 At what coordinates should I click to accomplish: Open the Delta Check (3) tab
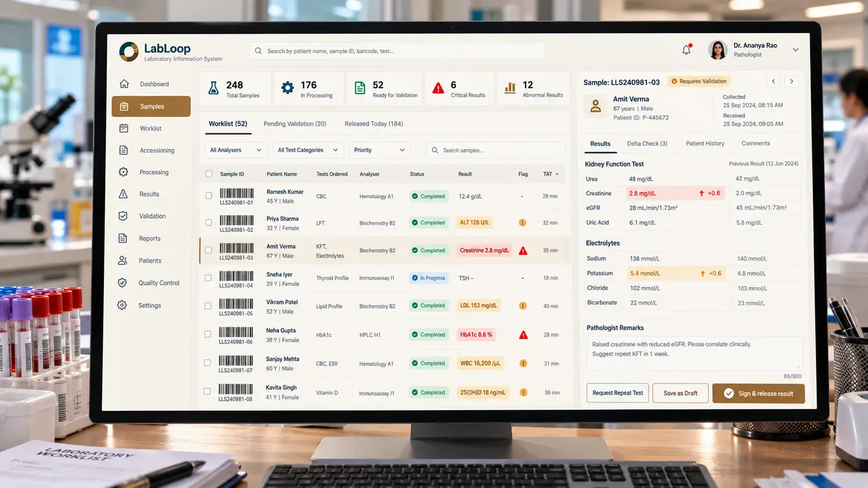(x=647, y=143)
